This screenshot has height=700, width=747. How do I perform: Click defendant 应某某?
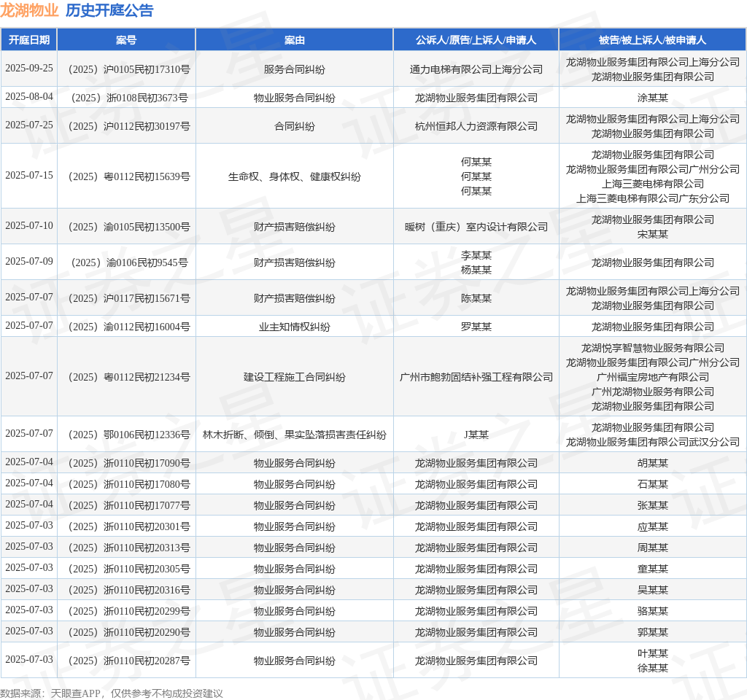653,526
